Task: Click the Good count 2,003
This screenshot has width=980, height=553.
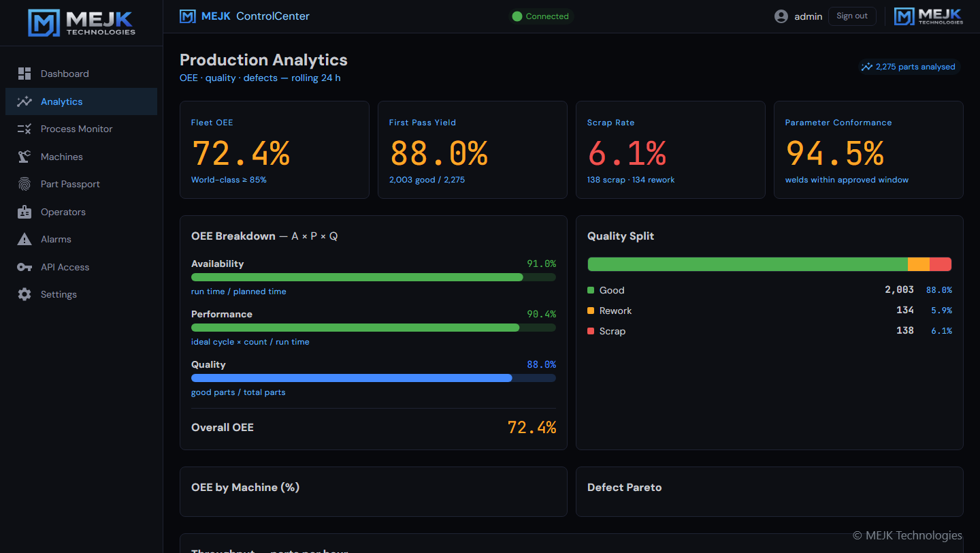Action: click(x=899, y=290)
